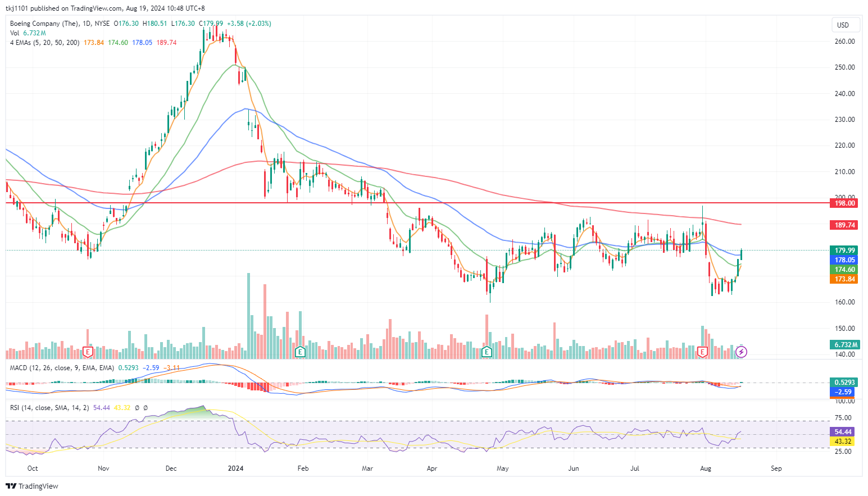Click the tkj1101 published on TradingView.com header
The image size is (868, 496).
tap(105, 8)
